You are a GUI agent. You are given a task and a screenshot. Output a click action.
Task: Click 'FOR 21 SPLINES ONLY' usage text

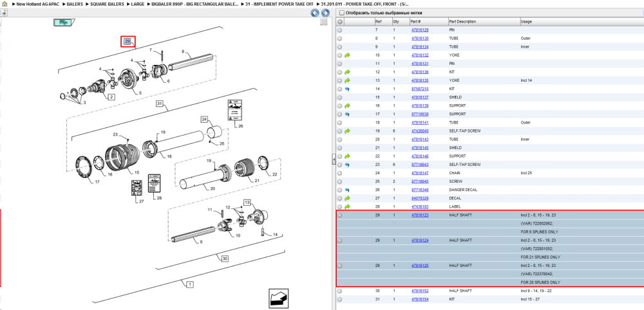[540, 257]
